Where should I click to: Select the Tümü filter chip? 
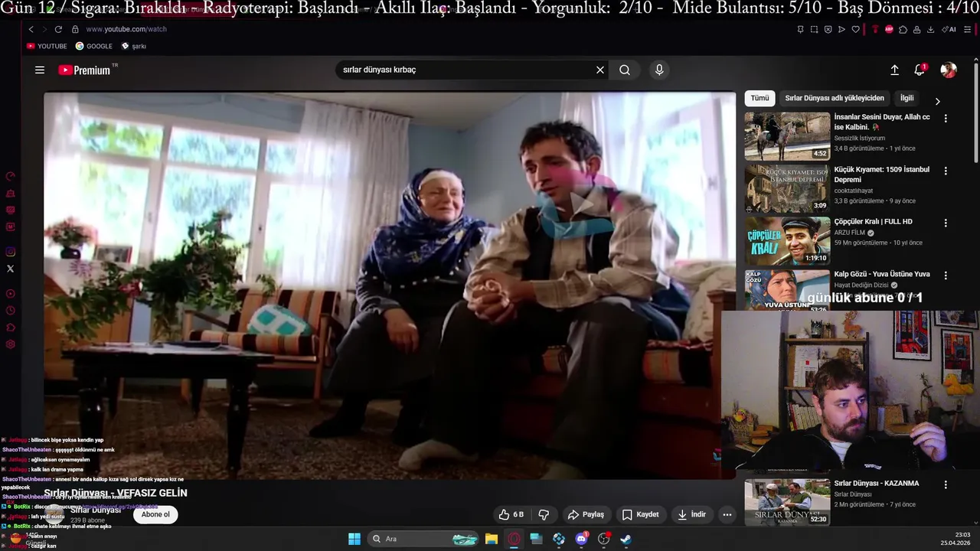pyautogui.click(x=759, y=98)
